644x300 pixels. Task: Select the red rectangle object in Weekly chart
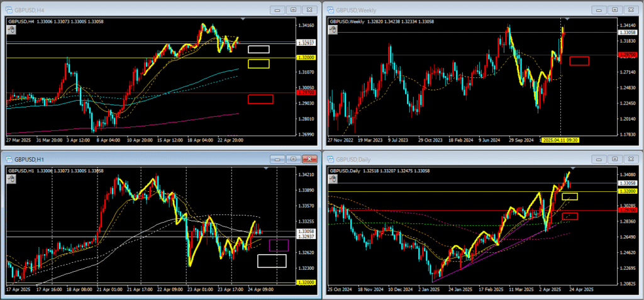point(579,61)
